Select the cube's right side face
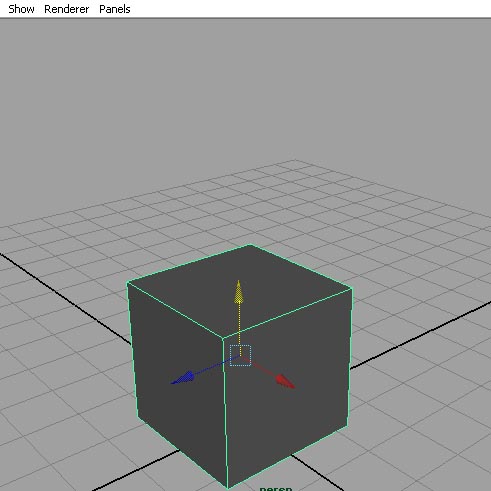 coord(287,383)
